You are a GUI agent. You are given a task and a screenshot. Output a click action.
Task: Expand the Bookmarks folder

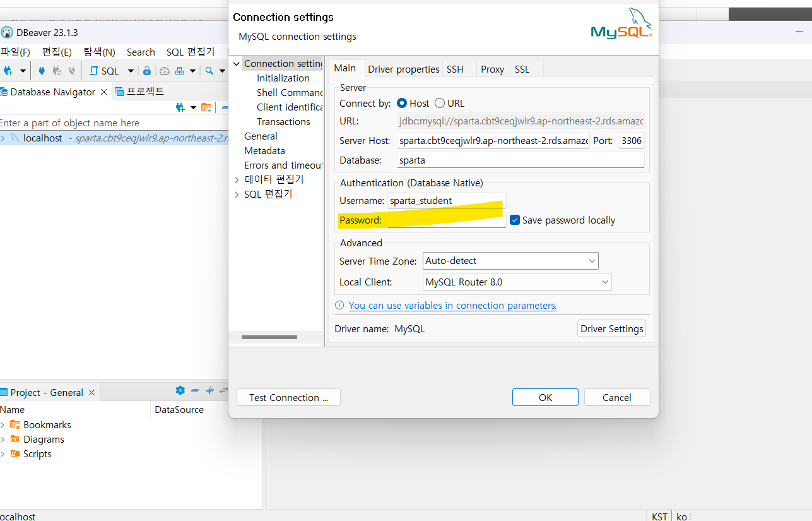pos(3,424)
